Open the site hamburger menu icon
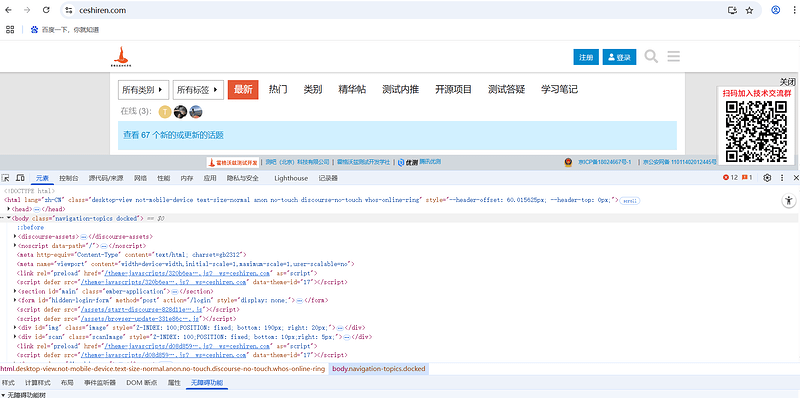800x398 pixels. tap(673, 56)
